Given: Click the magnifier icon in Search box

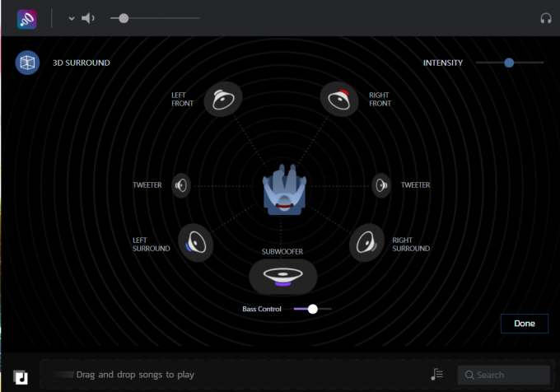Looking at the screenshot, I should point(469,375).
